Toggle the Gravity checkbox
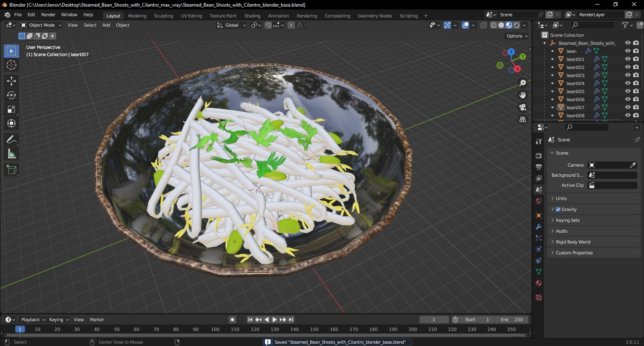The image size is (644, 346). [558, 209]
